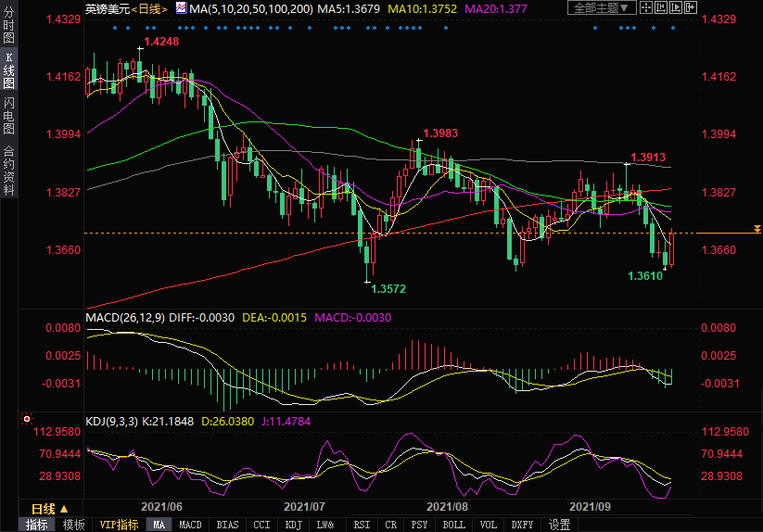
Task: Toggle the RSI indicator button
Action: (361, 525)
